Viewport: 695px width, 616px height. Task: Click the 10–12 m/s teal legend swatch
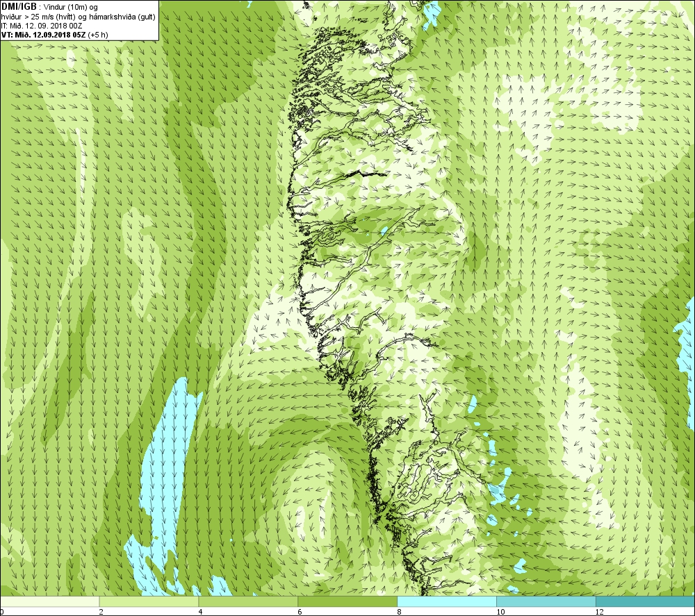point(546,601)
